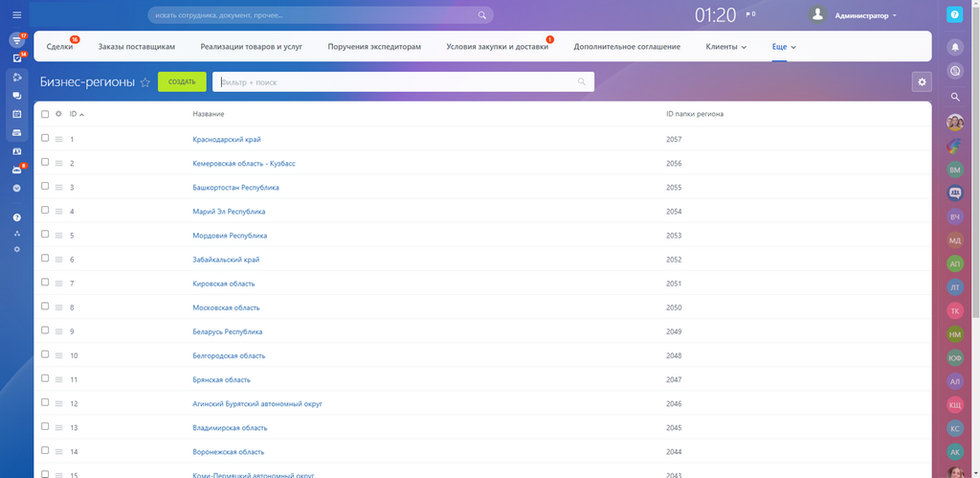Check the box for Марий Эл Республика row
980x478 pixels.
point(45,210)
